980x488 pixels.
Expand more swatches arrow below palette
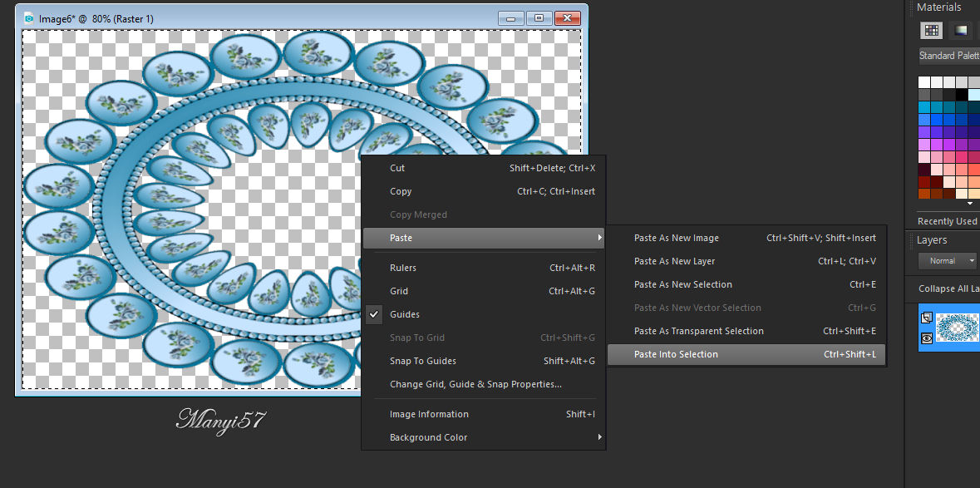click(970, 204)
